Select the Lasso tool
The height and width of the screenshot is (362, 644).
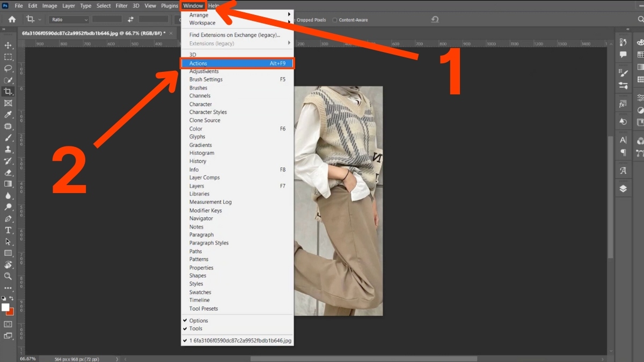8,68
